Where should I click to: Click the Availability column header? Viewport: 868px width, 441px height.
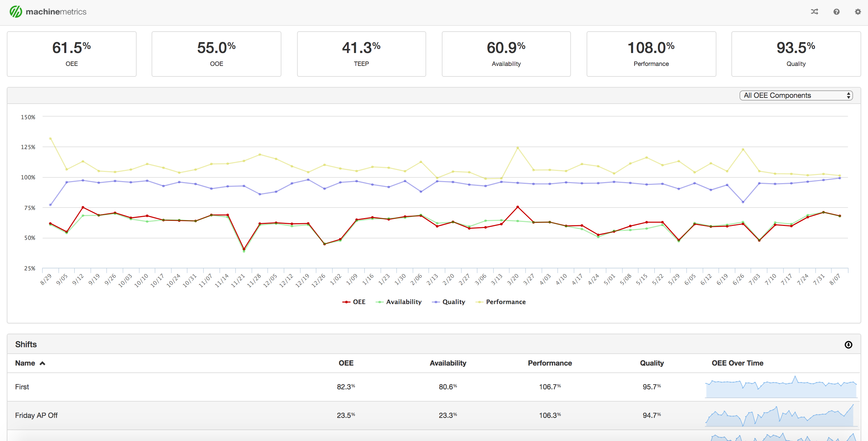pyautogui.click(x=448, y=363)
